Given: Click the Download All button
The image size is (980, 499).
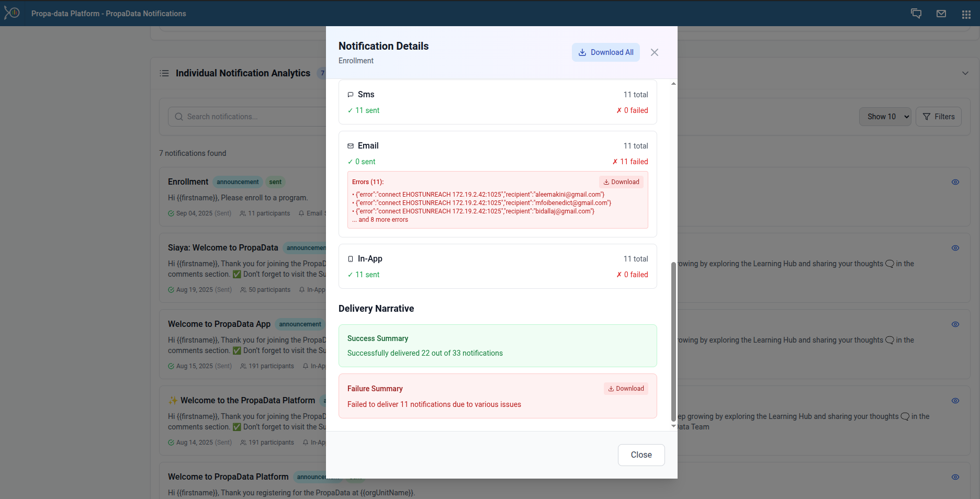Looking at the screenshot, I should click(605, 52).
